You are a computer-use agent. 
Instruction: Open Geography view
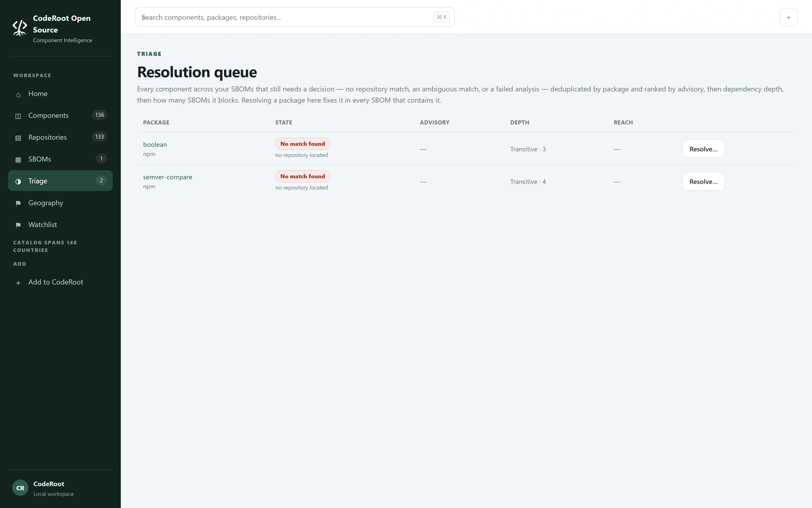point(60,203)
